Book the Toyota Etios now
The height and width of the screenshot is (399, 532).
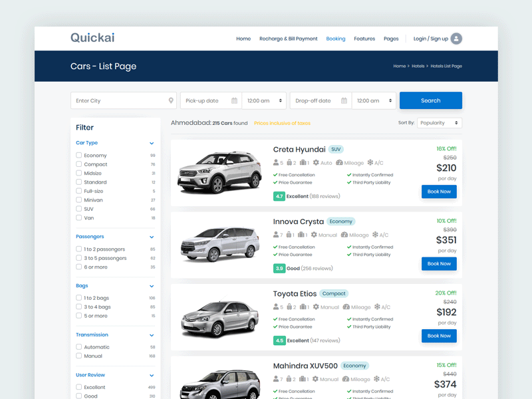(439, 336)
